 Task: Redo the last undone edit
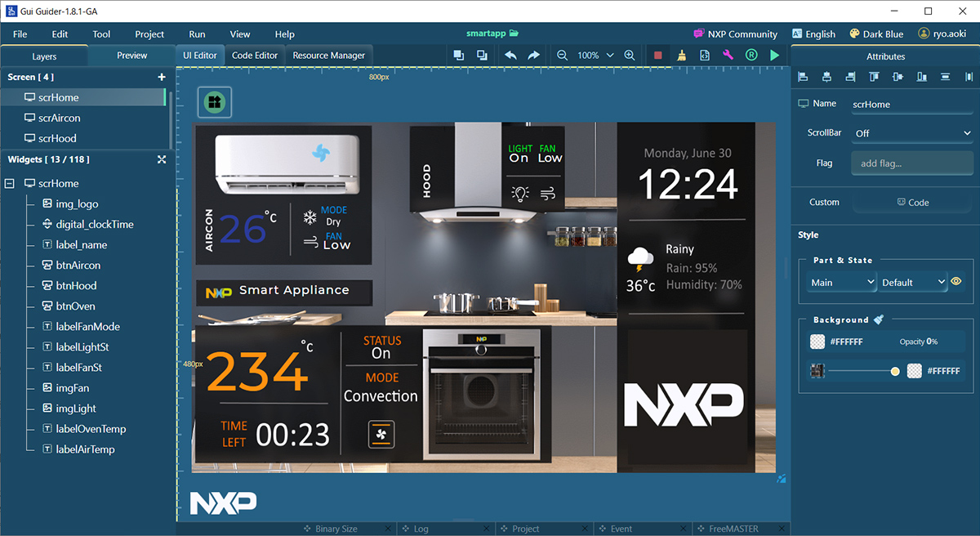pos(533,56)
